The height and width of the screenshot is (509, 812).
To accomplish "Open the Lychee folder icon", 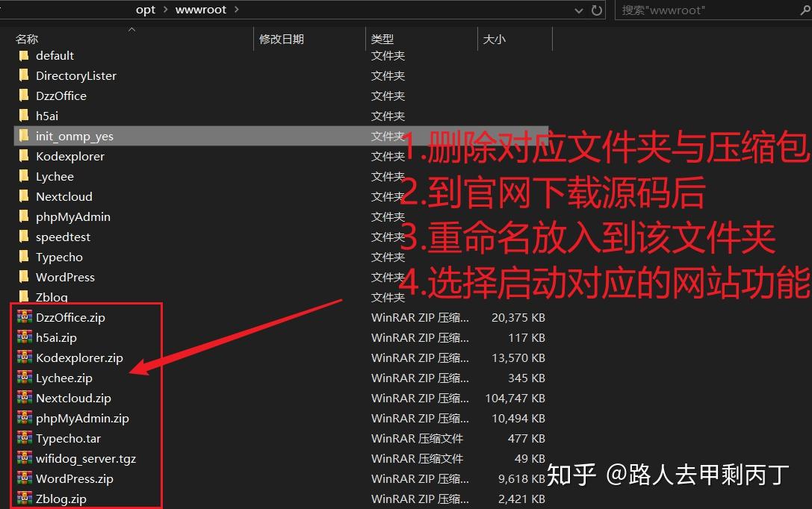I will [x=23, y=176].
